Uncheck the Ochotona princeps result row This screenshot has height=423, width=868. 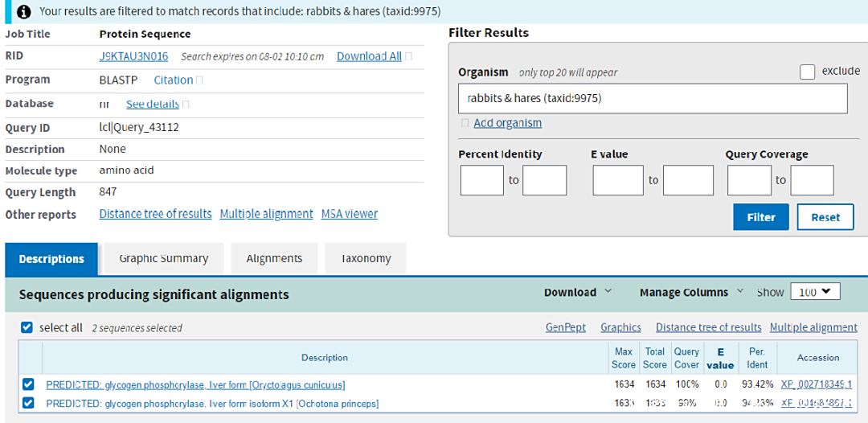click(x=29, y=403)
